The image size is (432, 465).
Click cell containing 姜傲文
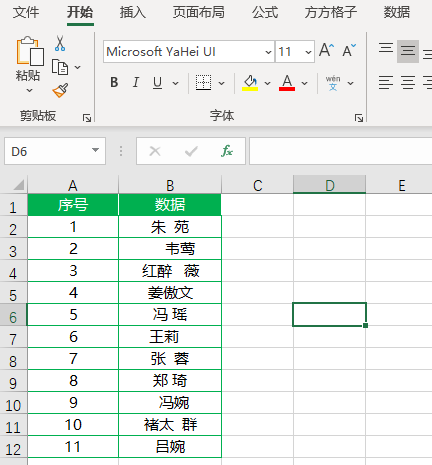(170, 293)
